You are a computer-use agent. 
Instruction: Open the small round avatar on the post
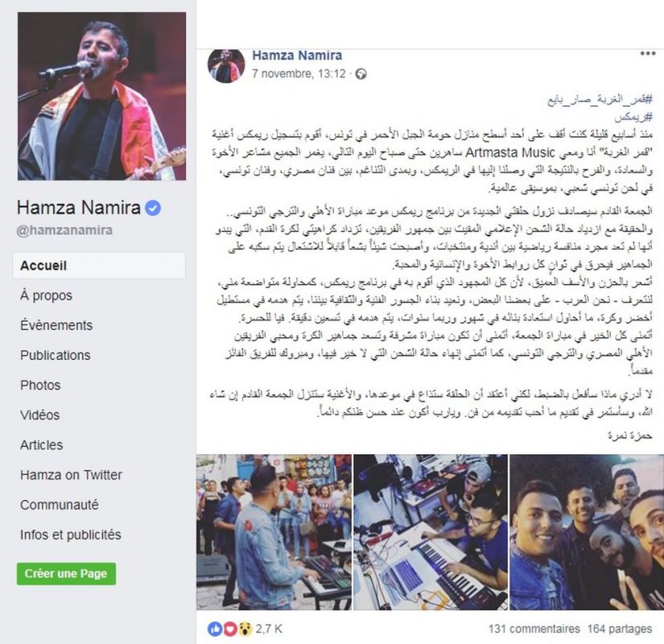pos(226,65)
